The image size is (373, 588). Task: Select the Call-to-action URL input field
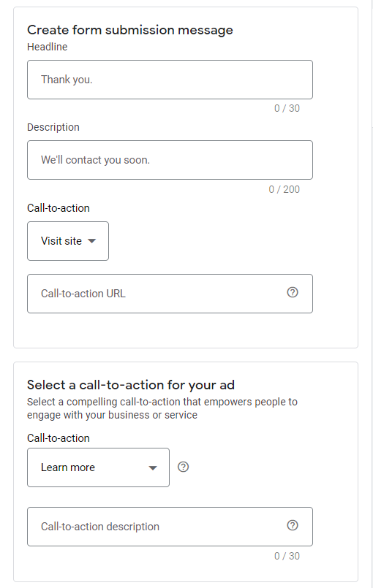click(170, 294)
